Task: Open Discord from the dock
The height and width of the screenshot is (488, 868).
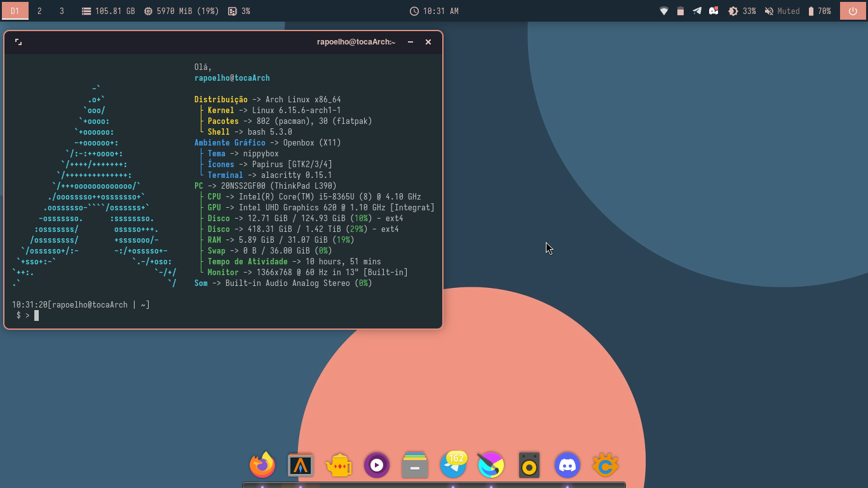Action: coord(567,466)
